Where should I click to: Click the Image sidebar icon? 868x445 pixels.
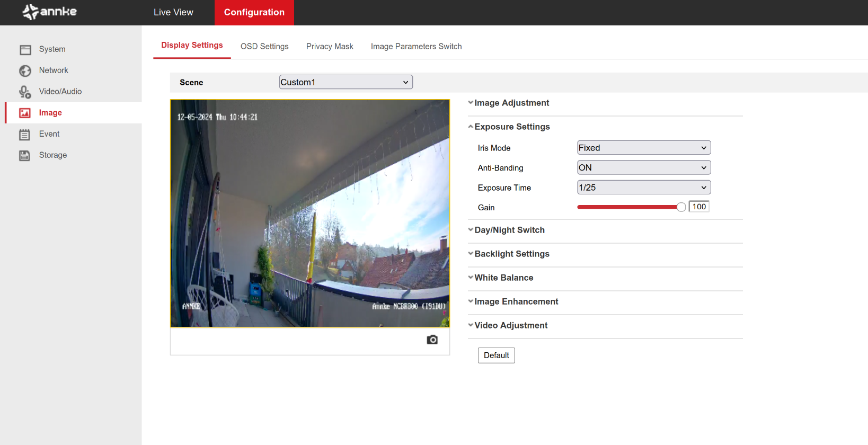(25, 113)
